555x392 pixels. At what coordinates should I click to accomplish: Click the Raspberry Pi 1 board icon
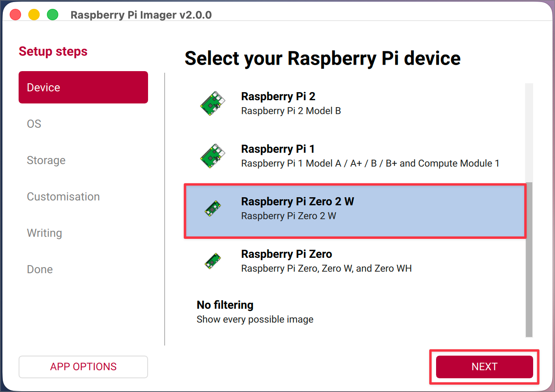213,156
